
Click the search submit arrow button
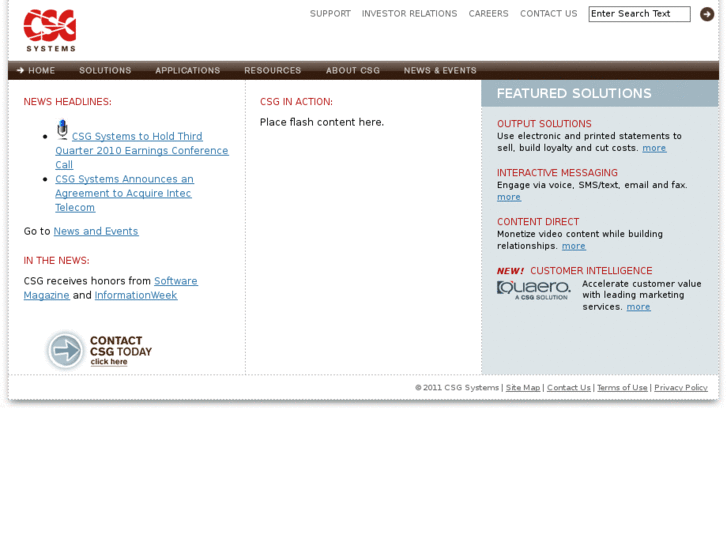[707, 14]
